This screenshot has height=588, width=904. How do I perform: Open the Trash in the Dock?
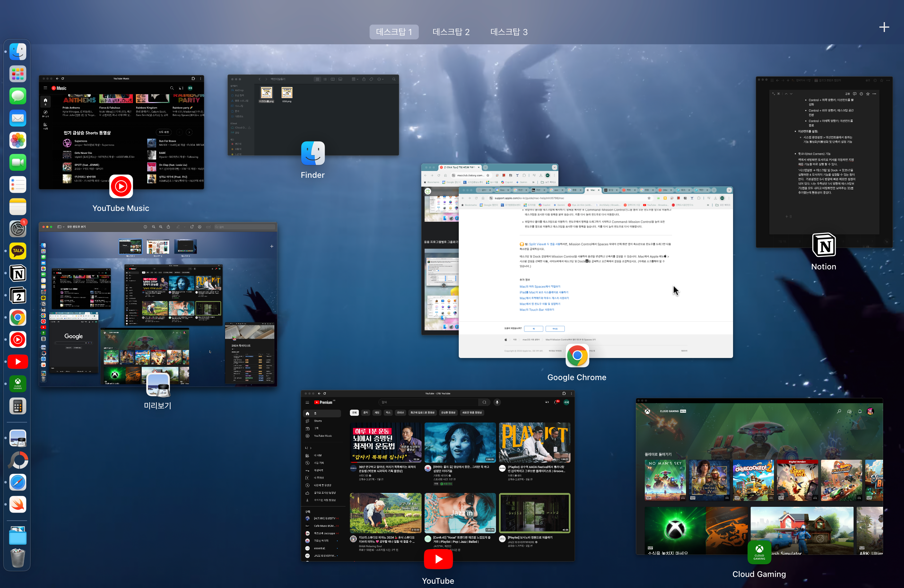[x=18, y=558]
